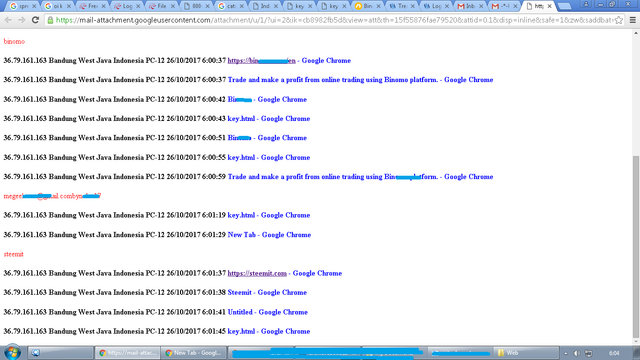Click the green padlock in the address bar
This screenshot has width=640, height=360.
coord(50,20)
